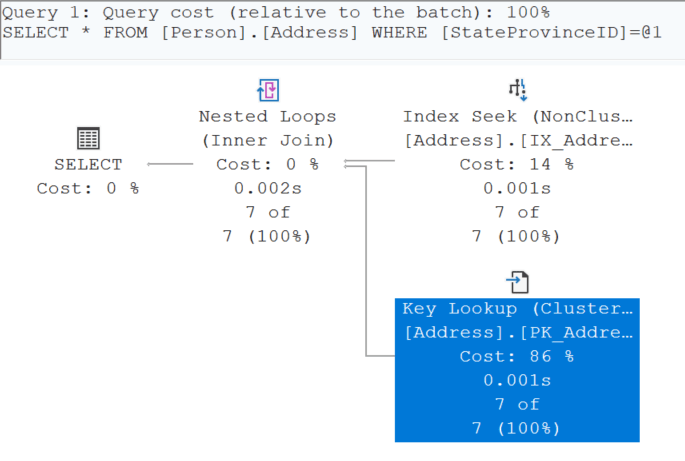
Task: Click the Index Seek operator icon
Action: (517, 92)
